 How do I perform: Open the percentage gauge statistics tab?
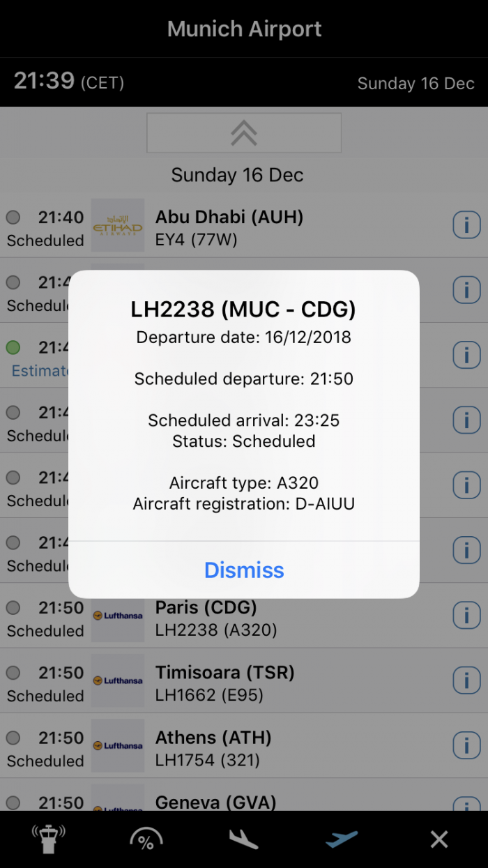146,839
